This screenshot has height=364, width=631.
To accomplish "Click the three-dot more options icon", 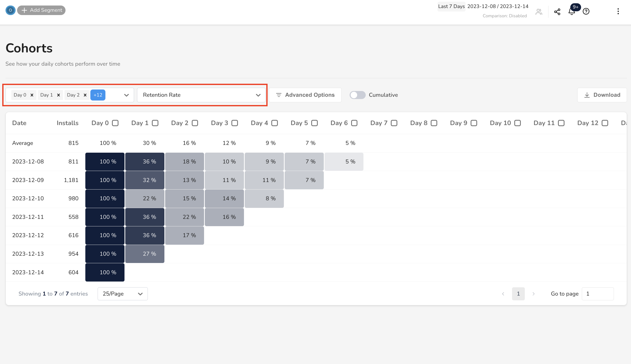I will pyautogui.click(x=618, y=11).
